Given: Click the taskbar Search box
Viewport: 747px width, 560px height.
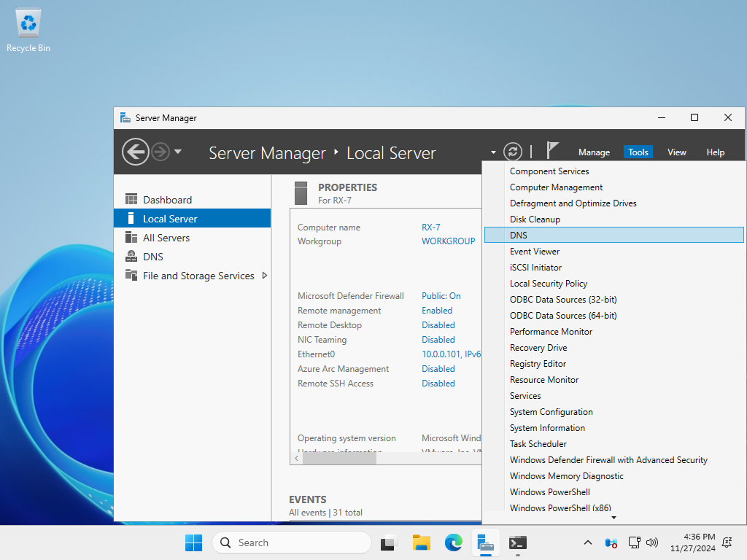Looking at the screenshot, I should pyautogui.click(x=292, y=542).
